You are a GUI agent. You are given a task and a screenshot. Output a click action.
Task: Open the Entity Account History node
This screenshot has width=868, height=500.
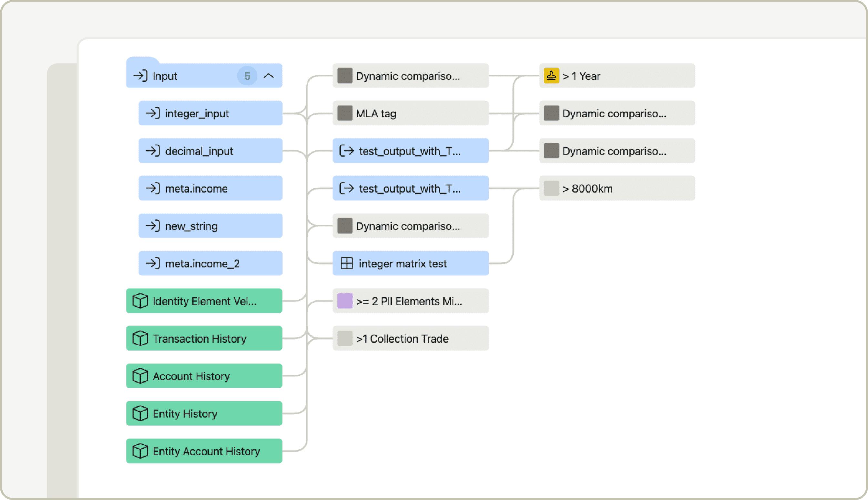click(x=204, y=451)
